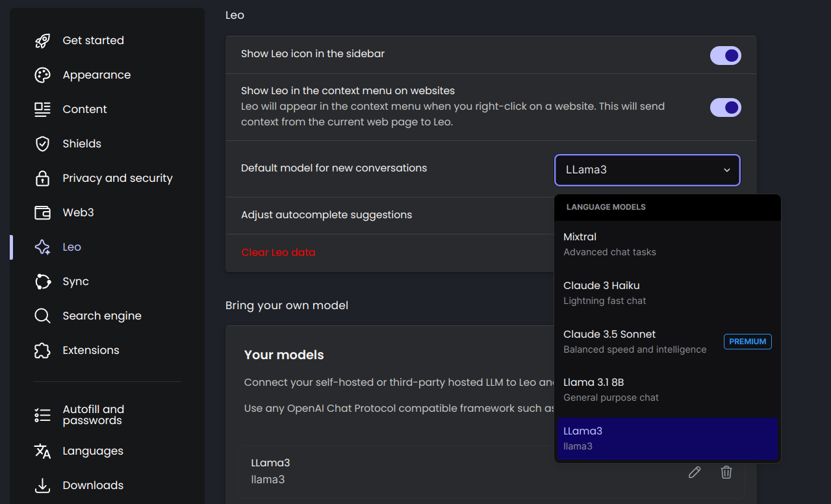Click the Get started rocket icon
831x504 pixels.
tap(42, 41)
